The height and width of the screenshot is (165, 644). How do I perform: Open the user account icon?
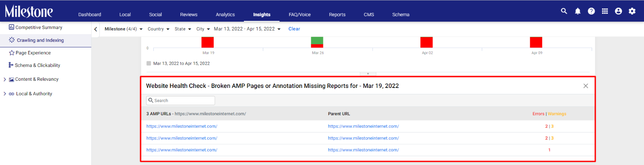(x=619, y=11)
